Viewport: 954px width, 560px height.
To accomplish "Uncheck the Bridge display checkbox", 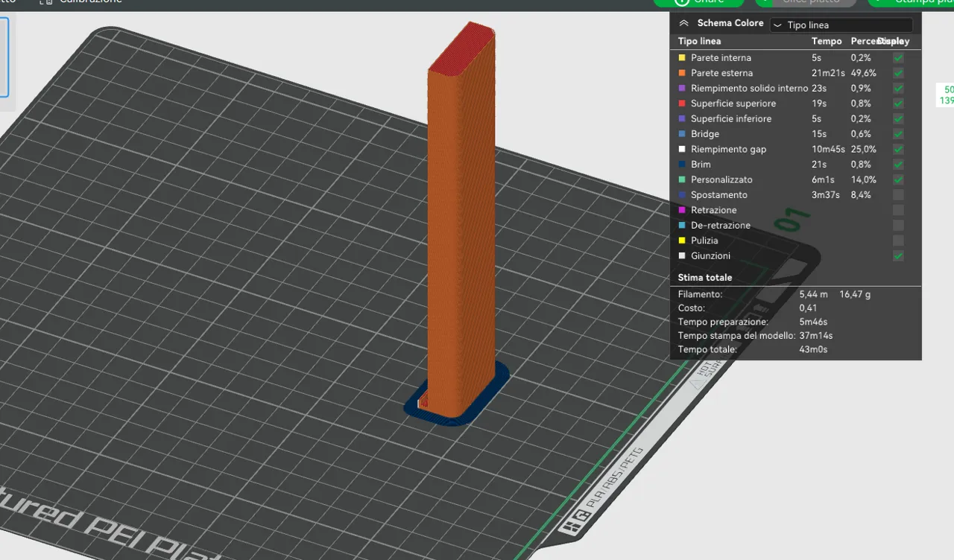I will (898, 134).
